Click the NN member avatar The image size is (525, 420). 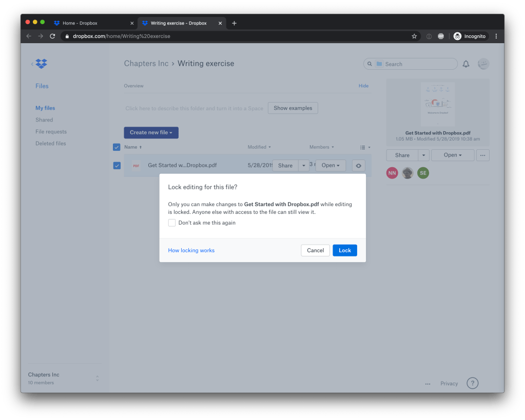click(392, 173)
